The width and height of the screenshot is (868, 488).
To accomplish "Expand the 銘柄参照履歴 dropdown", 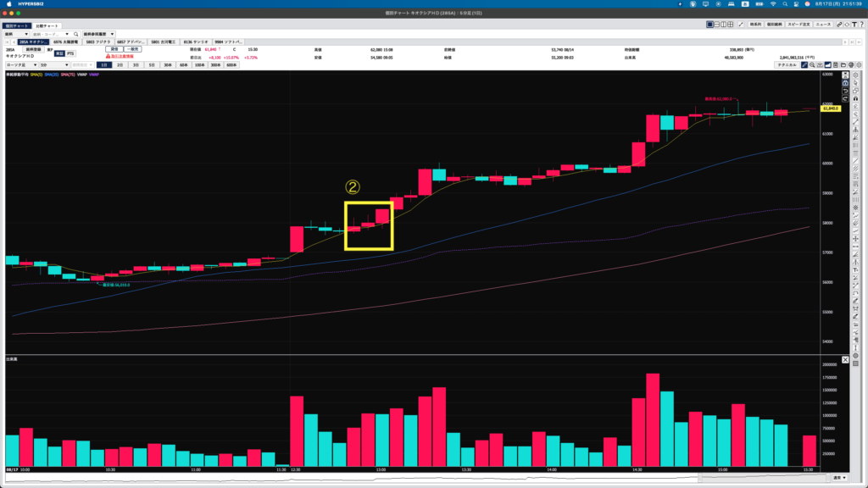I will [98, 34].
